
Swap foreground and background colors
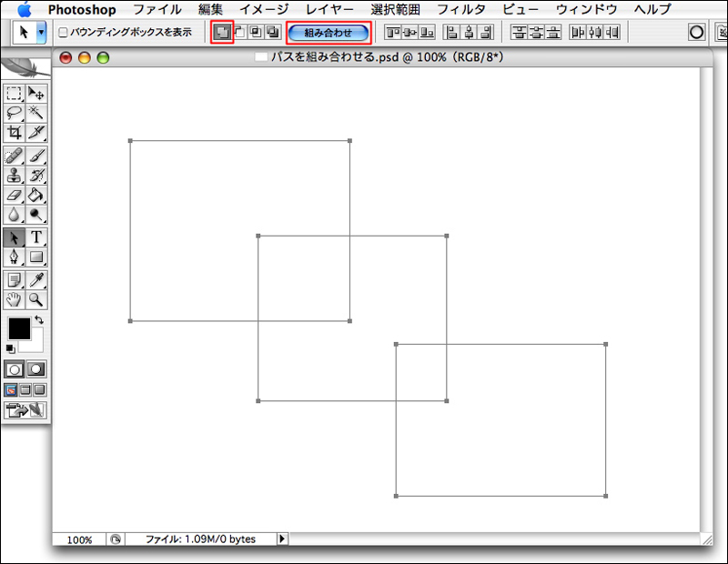click(39, 319)
